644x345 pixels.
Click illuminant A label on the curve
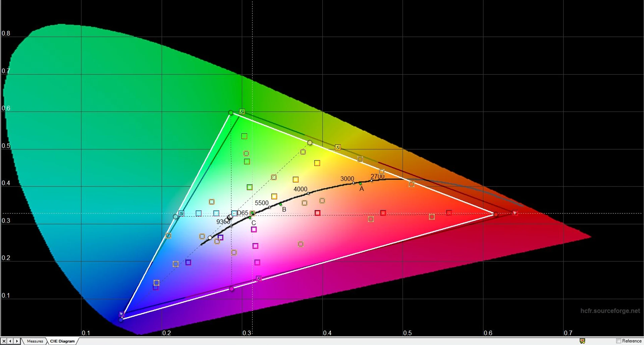pyautogui.click(x=362, y=189)
